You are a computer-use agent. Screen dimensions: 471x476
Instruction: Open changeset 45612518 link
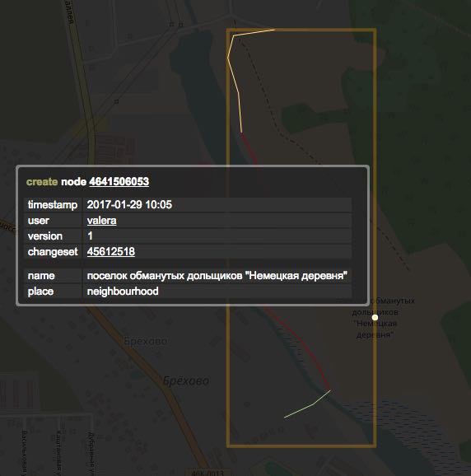(x=111, y=251)
